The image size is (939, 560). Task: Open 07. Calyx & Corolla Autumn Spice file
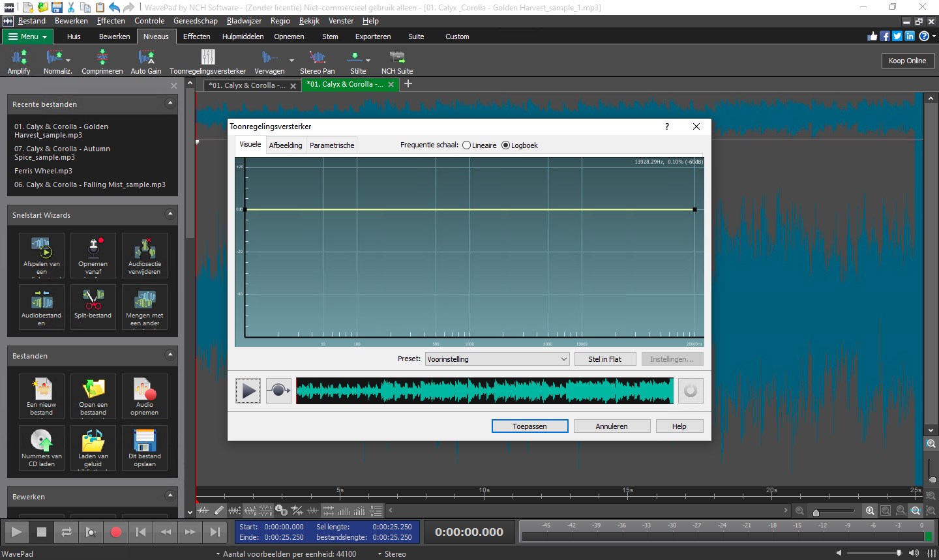click(62, 153)
